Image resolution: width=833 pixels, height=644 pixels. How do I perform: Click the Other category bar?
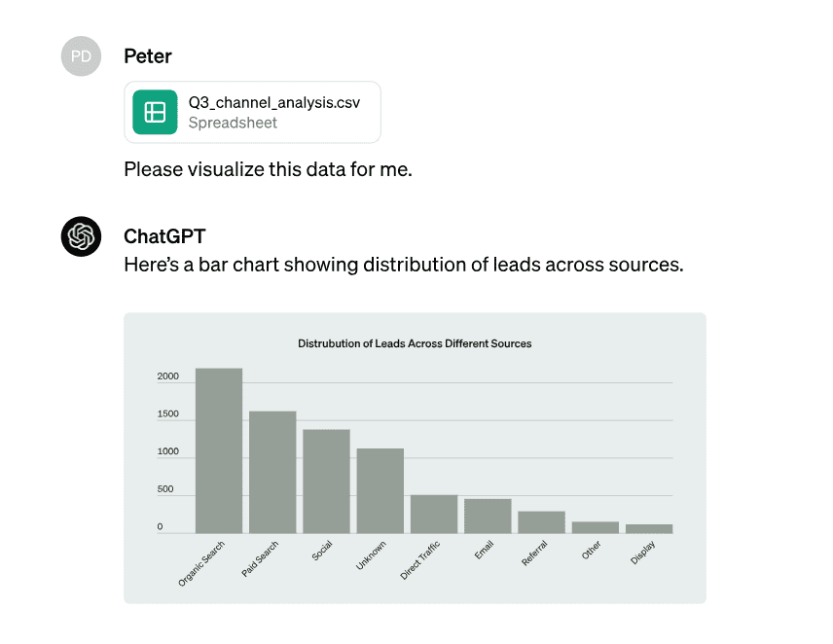pyautogui.click(x=595, y=527)
